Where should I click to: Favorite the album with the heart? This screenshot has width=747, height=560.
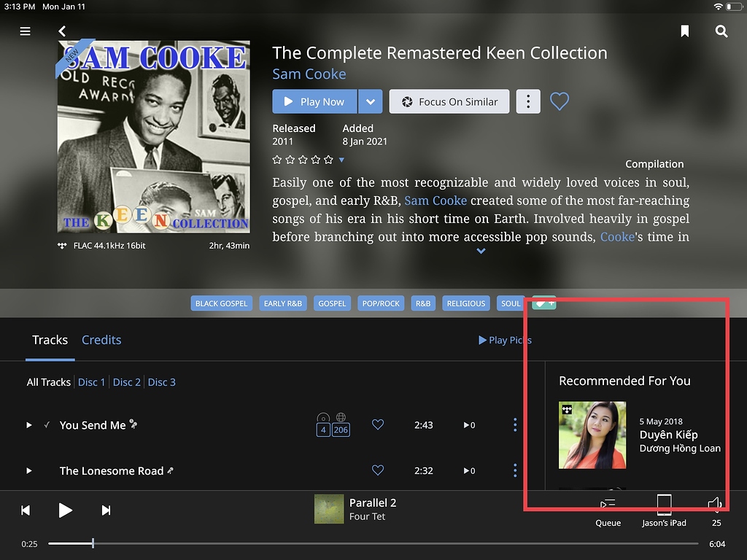click(x=559, y=101)
